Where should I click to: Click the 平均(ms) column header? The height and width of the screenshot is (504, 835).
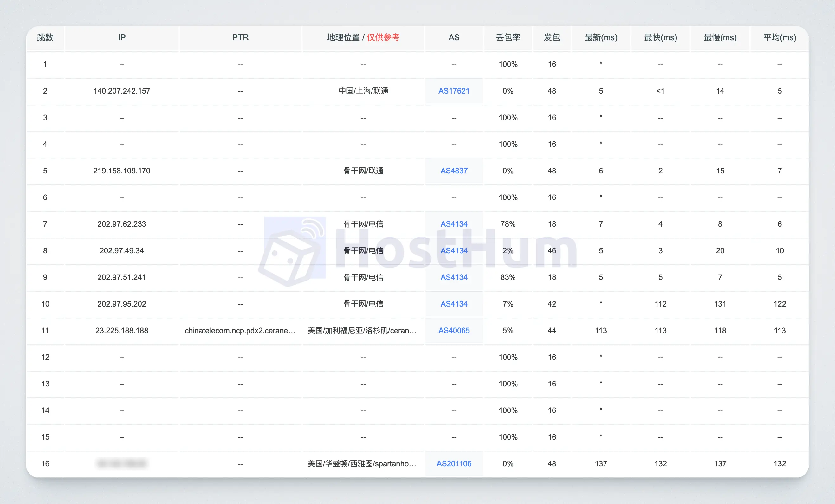tap(780, 37)
